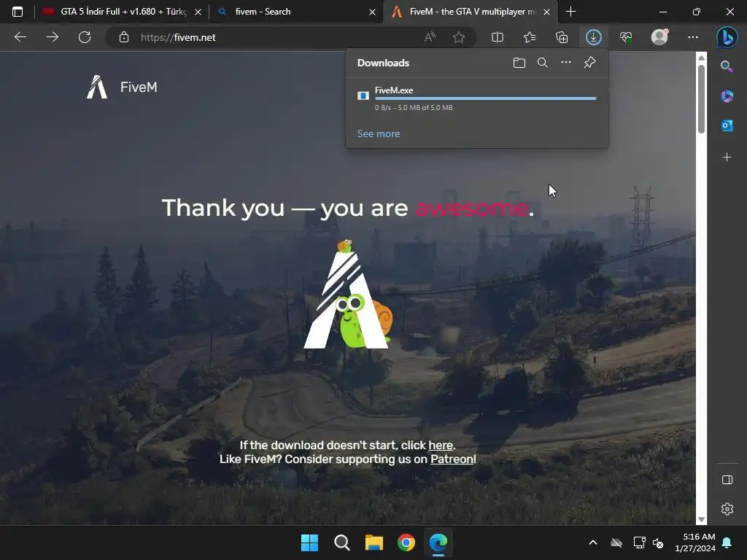Show hidden tray icons chevron
The image size is (747, 560).
coord(593,542)
